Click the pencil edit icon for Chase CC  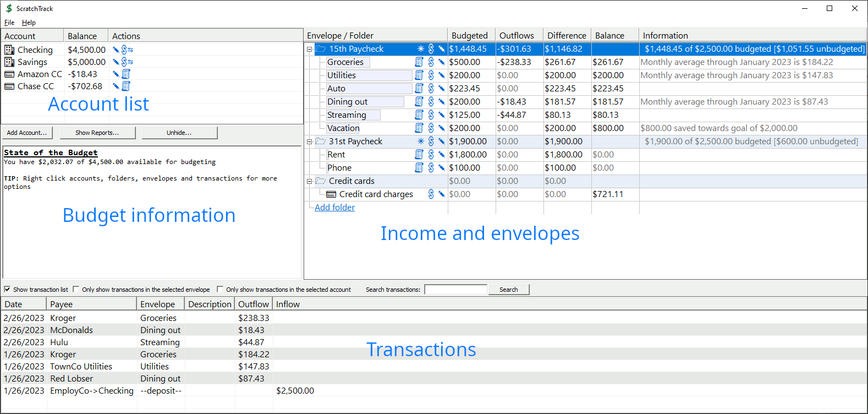pyautogui.click(x=116, y=86)
